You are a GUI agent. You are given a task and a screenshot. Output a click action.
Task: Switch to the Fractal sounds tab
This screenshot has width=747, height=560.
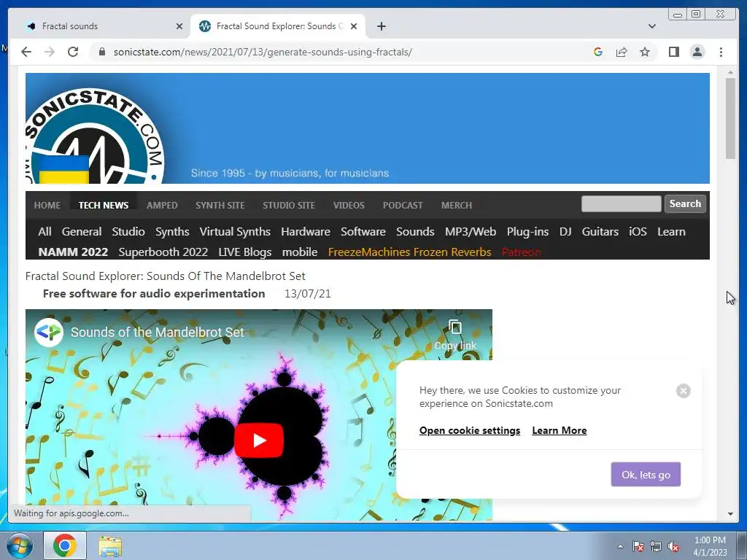tap(102, 26)
